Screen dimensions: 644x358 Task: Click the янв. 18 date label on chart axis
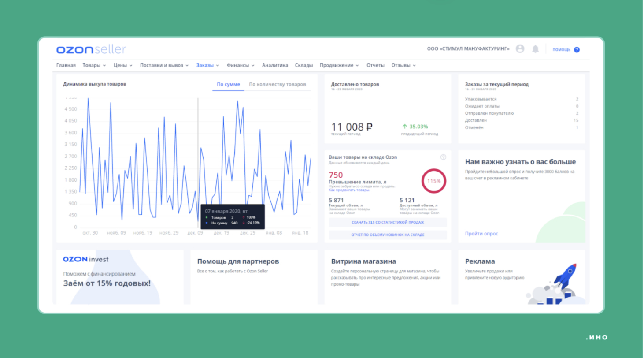[x=300, y=232]
